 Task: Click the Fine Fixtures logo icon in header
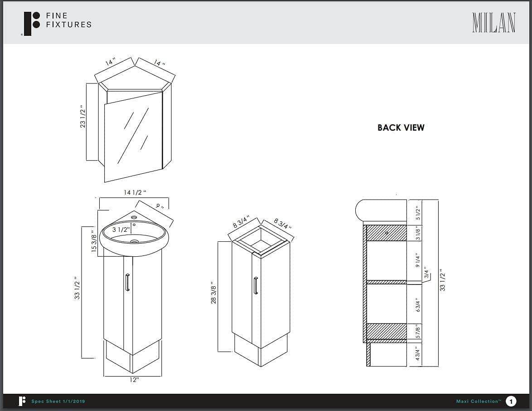(x=32, y=24)
